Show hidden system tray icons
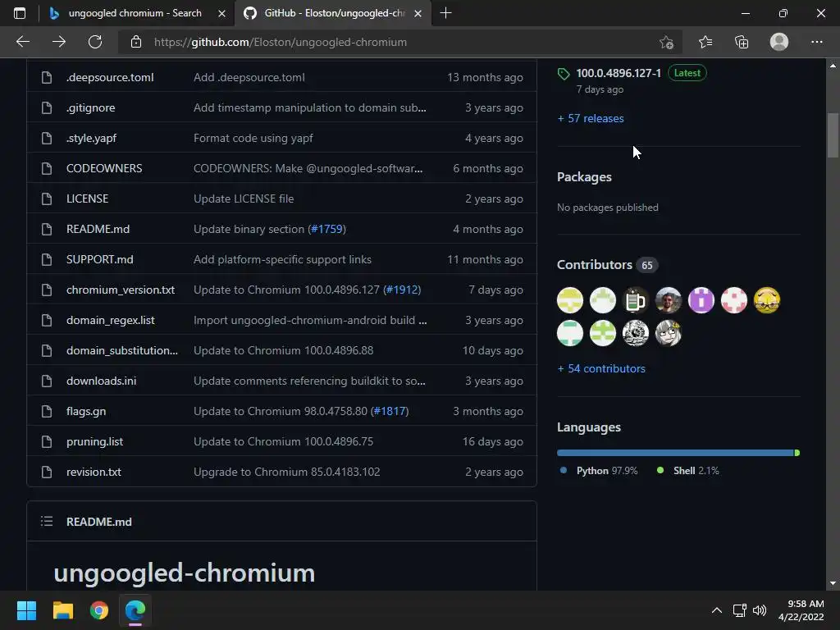The height and width of the screenshot is (630, 840). coord(716,610)
